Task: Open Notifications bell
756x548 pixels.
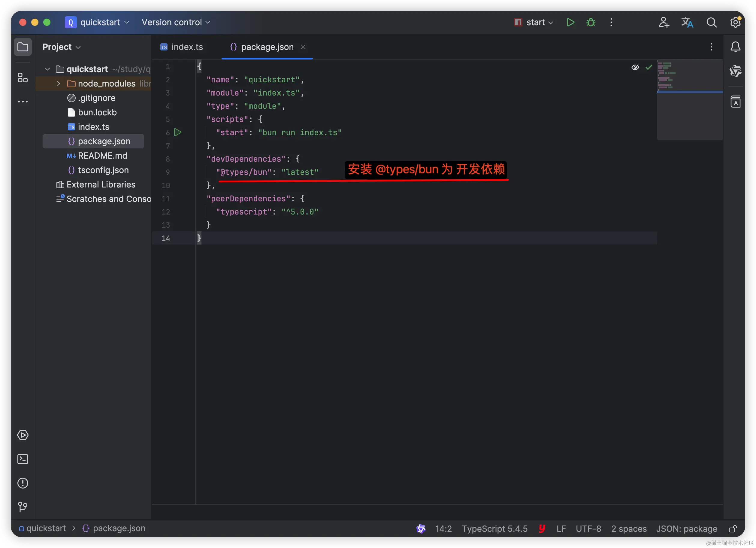Action: tap(735, 47)
